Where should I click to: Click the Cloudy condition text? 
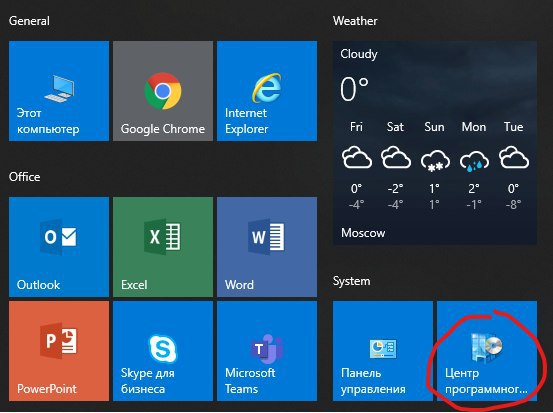coord(359,54)
